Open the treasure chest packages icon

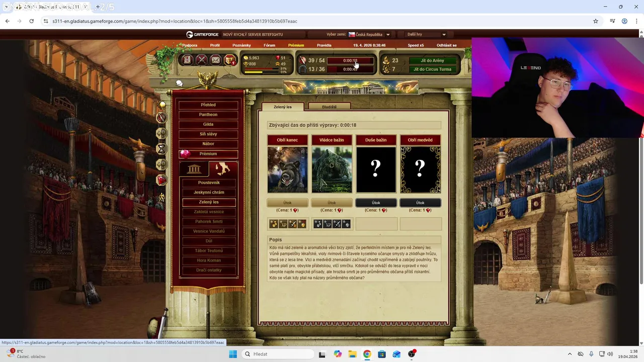point(229,60)
